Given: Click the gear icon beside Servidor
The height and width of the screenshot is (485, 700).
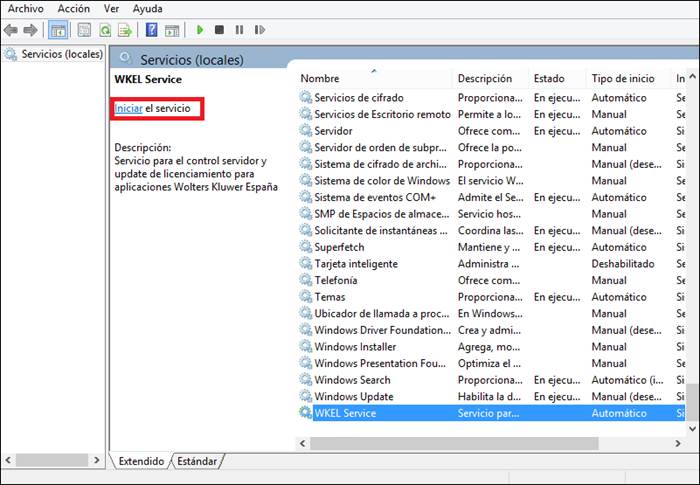Looking at the screenshot, I should coord(305,130).
